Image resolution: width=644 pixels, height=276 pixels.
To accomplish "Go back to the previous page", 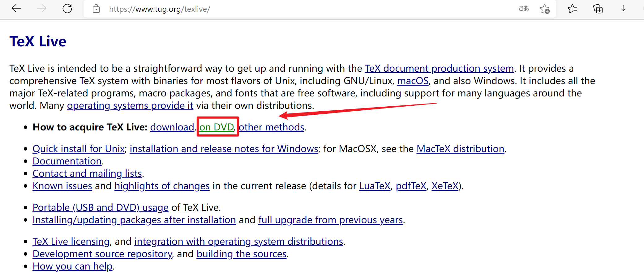I will 16,9.
